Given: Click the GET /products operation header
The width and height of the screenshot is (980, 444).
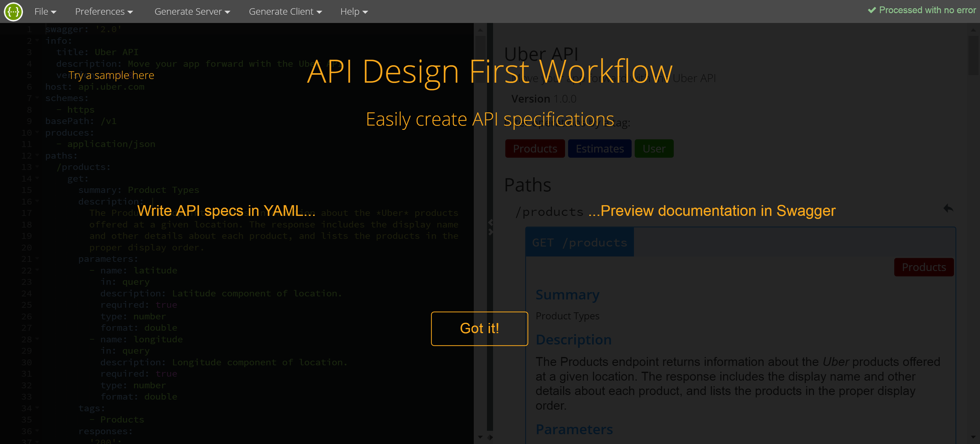Looking at the screenshot, I should click(x=579, y=242).
